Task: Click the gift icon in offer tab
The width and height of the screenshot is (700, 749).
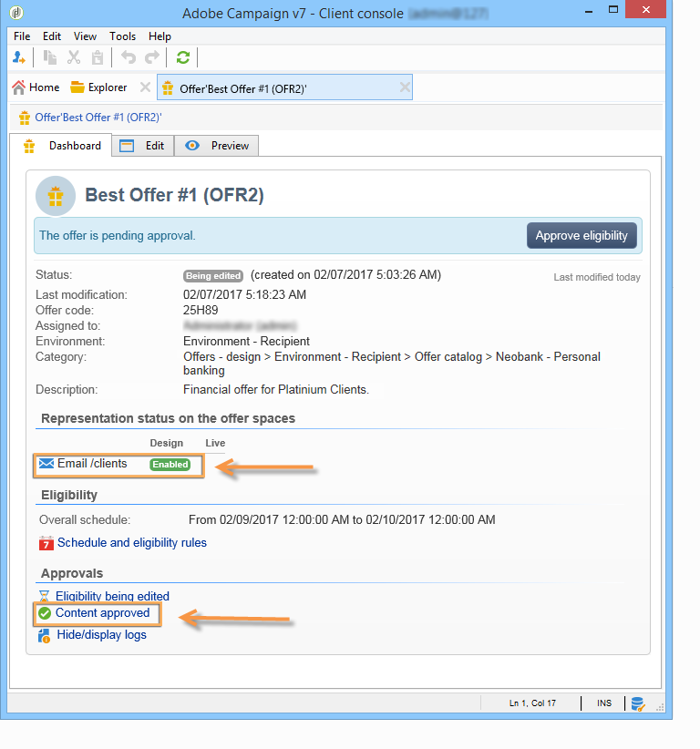Action: click(x=168, y=88)
